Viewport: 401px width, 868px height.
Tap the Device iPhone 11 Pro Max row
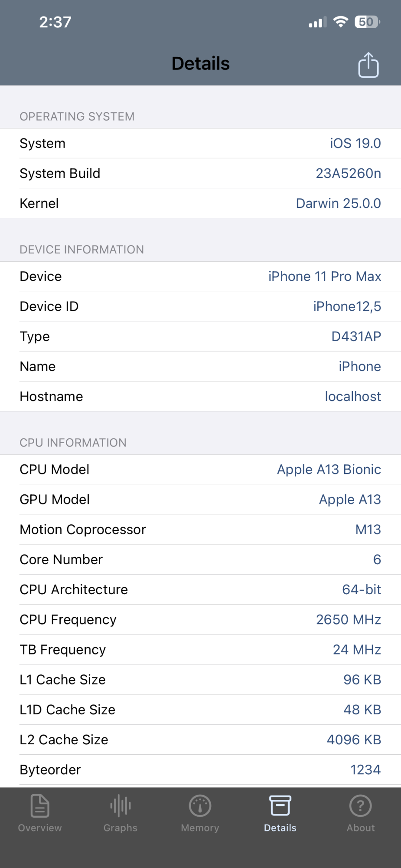[x=200, y=276]
